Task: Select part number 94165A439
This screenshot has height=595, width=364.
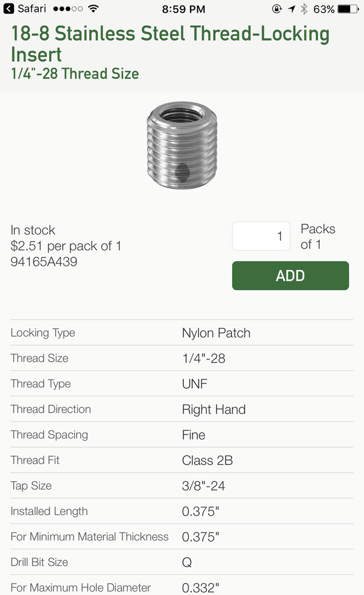Action: click(x=44, y=262)
